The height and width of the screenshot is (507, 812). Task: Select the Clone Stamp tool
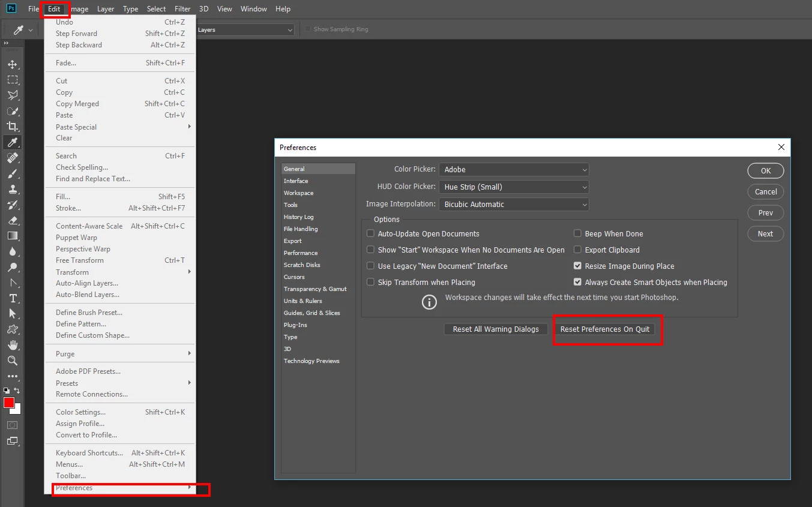point(12,189)
